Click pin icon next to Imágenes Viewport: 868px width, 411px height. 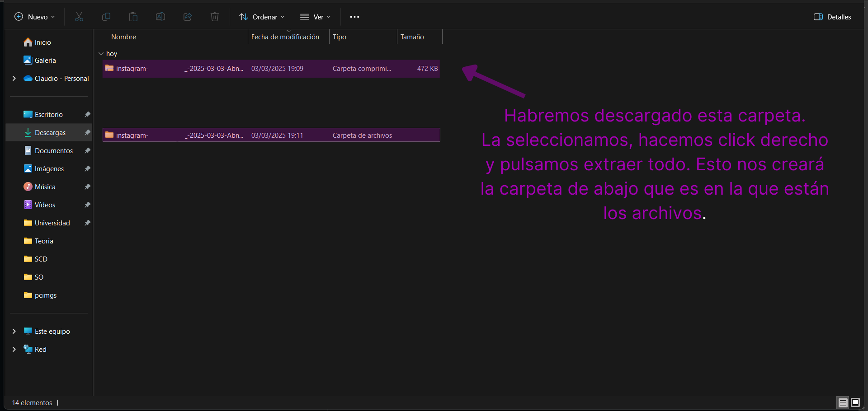87,168
